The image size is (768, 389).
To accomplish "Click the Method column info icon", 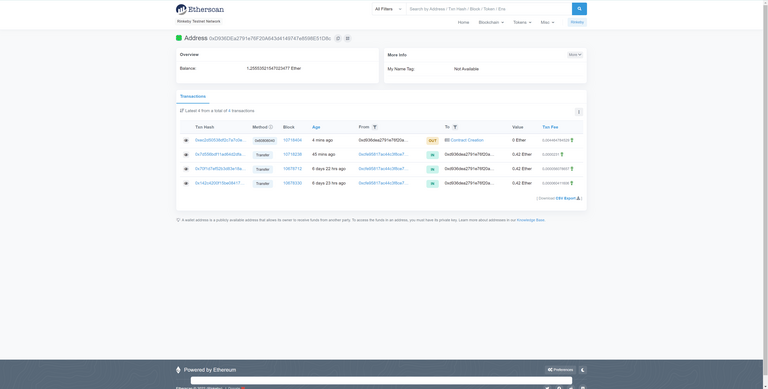I will (271, 127).
